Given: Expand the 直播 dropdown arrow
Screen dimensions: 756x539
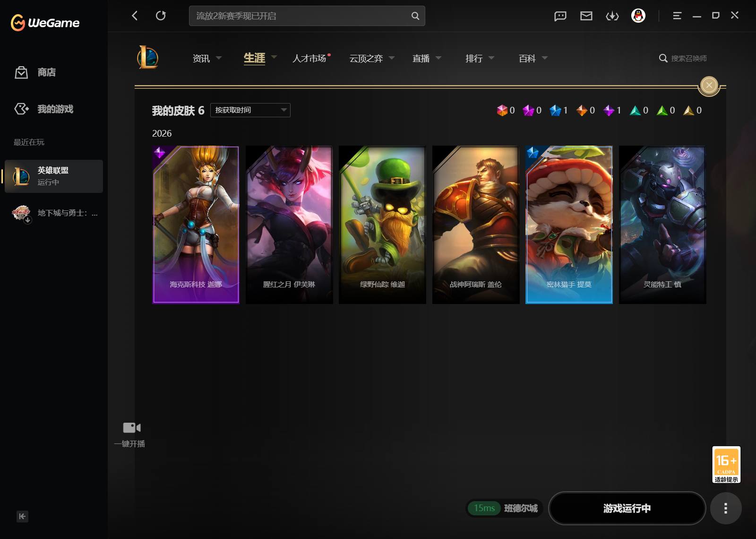Looking at the screenshot, I should [x=438, y=58].
